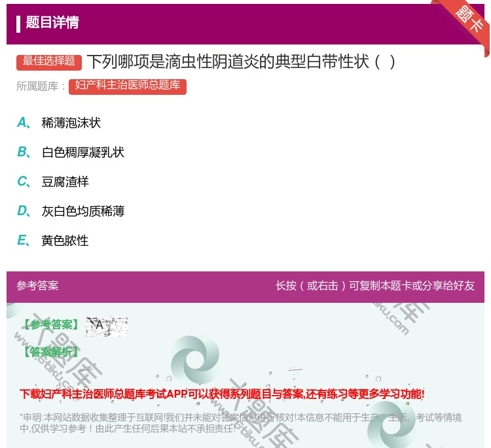Select option D 灰白色均质稀薄
Viewport: 491px width, 448px height.
click(x=82, y=211)
